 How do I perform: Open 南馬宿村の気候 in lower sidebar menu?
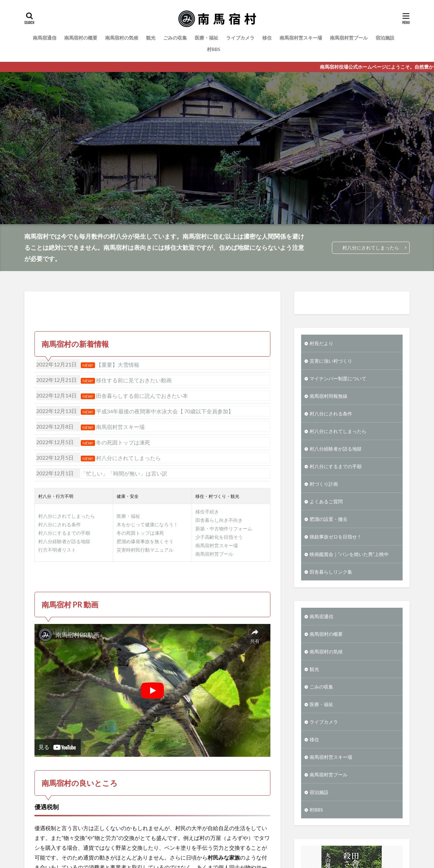coord(352,652)
